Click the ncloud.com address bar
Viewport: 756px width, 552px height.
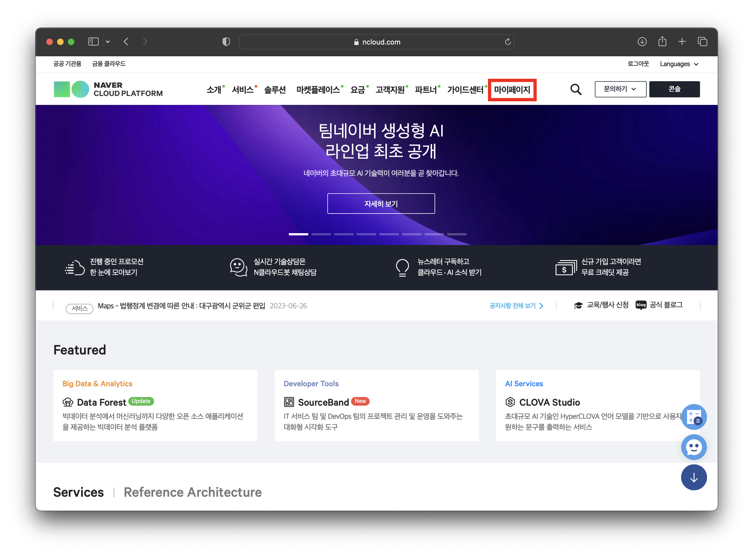click(377, 42)
